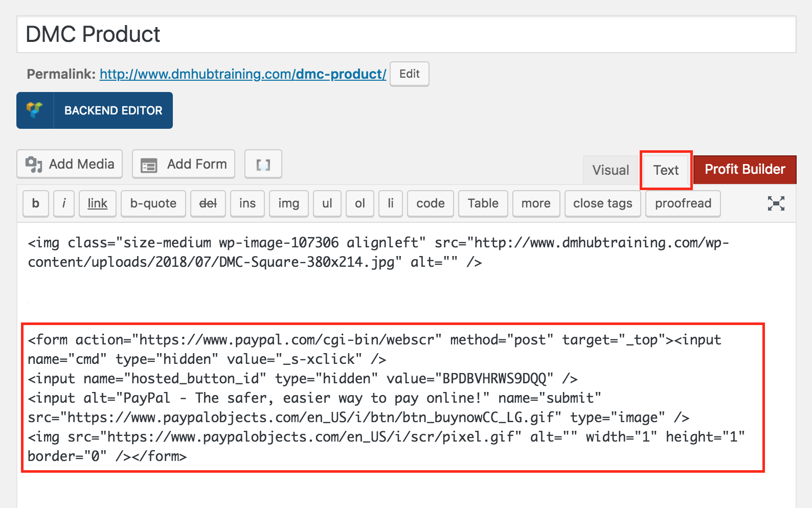Screen dimensions: 812x508
Task: Click the img class size-medium code line
Action: 378,252
